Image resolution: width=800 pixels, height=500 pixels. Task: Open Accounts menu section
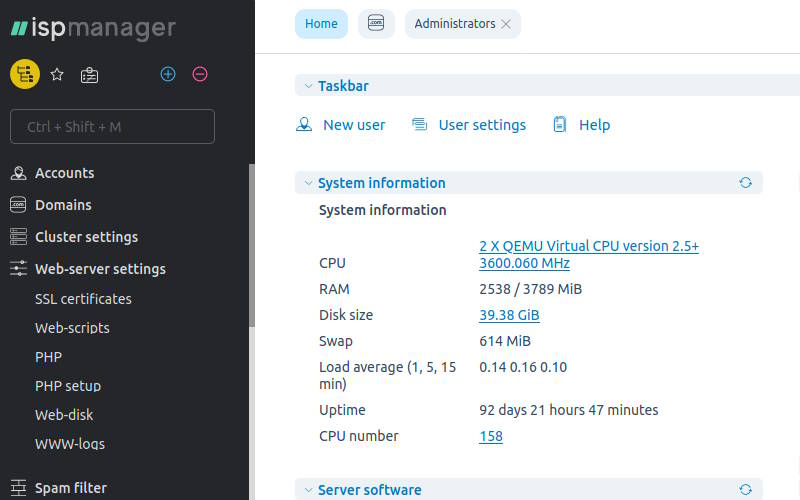(64, 173)
